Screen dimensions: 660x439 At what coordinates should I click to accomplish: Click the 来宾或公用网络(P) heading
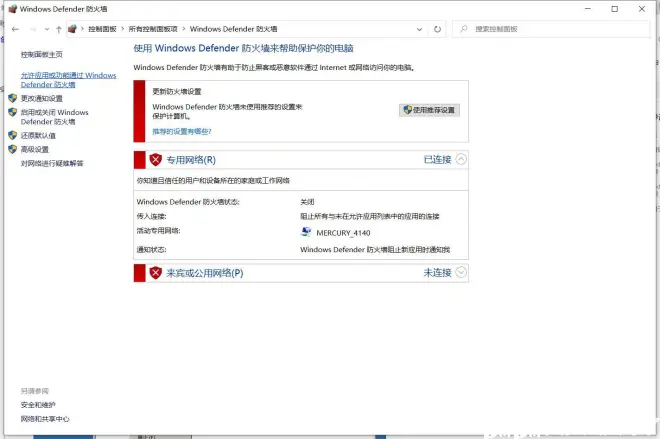coord(205,273)
